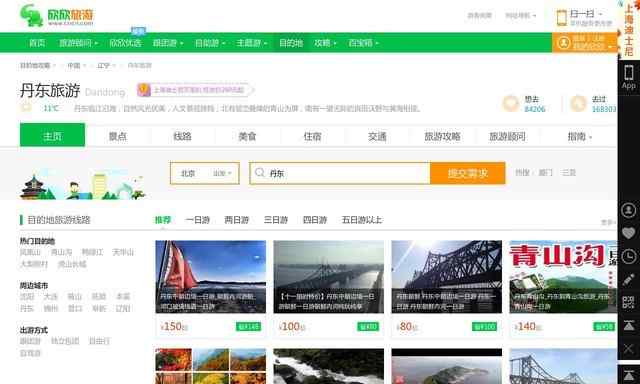
Task: Select the 旅游攻略 tab
Action: (442, 136)
